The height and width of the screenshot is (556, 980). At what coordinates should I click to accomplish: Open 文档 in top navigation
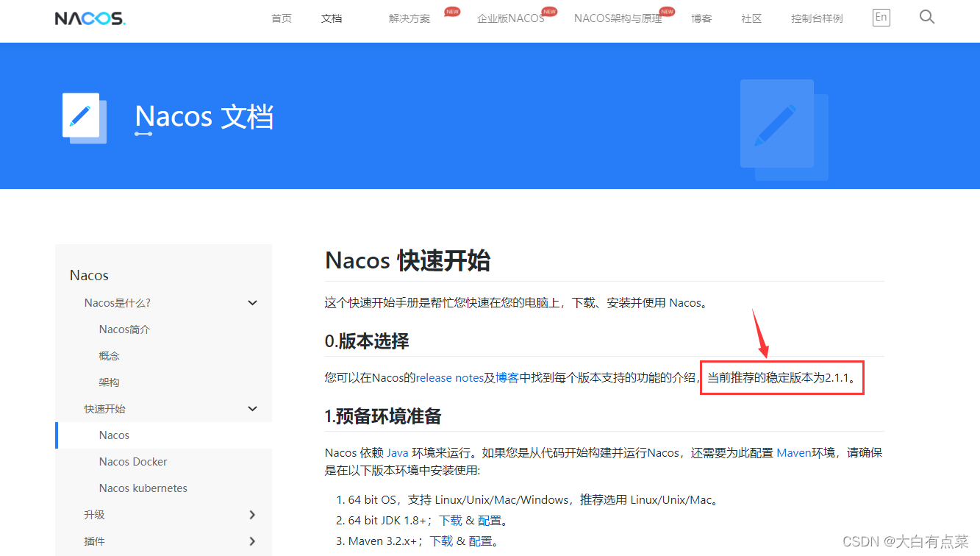coord(332,18)
